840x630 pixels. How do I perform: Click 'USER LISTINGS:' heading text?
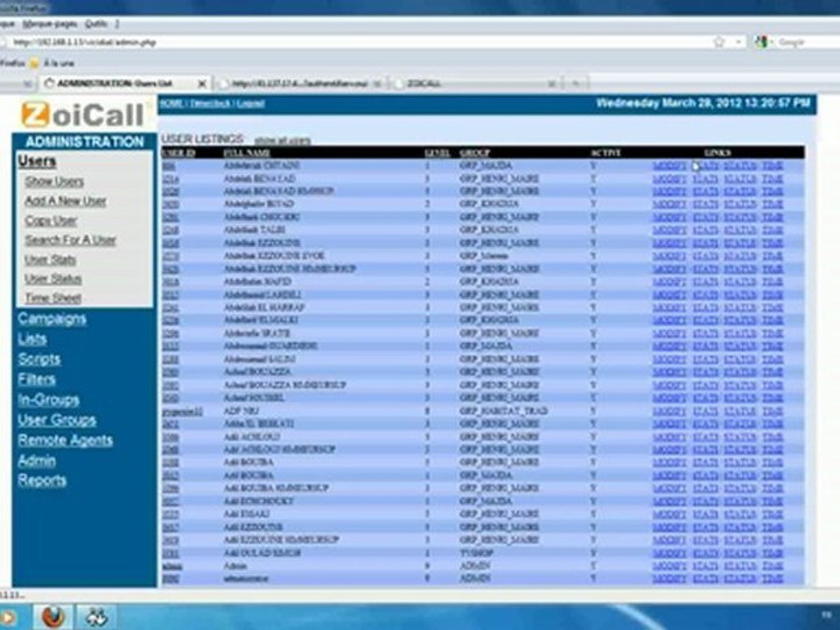click(x=202, y=139)
